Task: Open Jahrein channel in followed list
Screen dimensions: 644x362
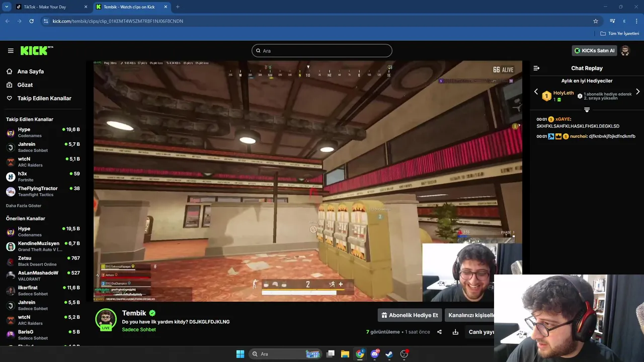Action: click(43, 147)
